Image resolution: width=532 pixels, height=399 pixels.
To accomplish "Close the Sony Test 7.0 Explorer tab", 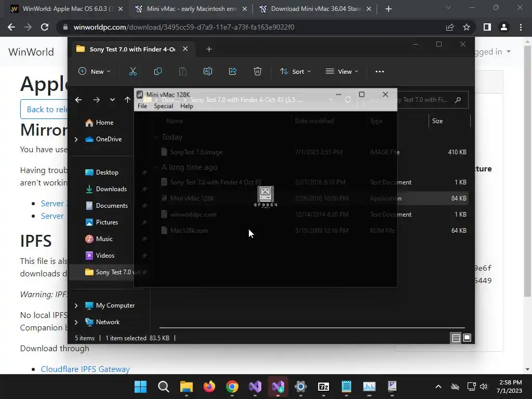I will (x=185, y=49).
